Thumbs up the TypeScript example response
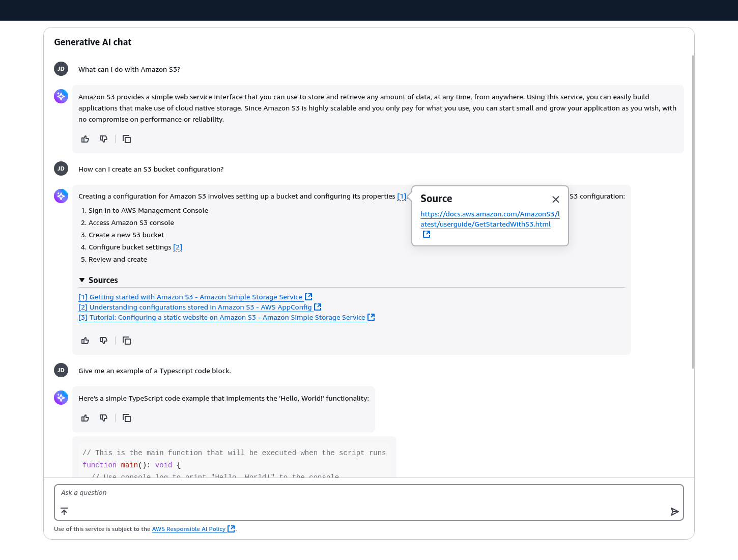This screenshot has height=560, width=738. pyautogui.click(x=85, y=417)
